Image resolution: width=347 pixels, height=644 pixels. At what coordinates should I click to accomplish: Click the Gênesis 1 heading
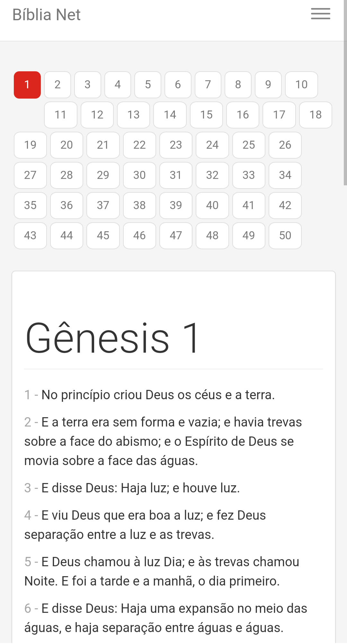[x=112, y=338]
